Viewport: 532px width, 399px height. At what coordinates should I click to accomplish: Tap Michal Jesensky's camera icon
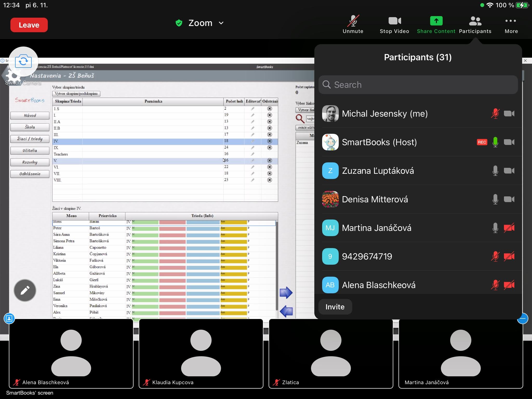click(509, 114)
